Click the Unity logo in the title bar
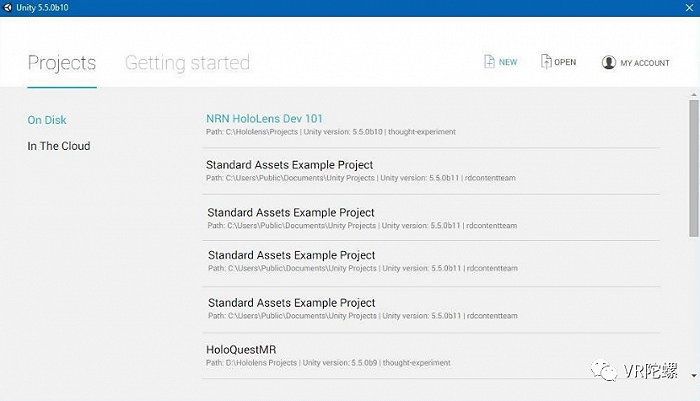Screen dimensions: 700x401 9,8
